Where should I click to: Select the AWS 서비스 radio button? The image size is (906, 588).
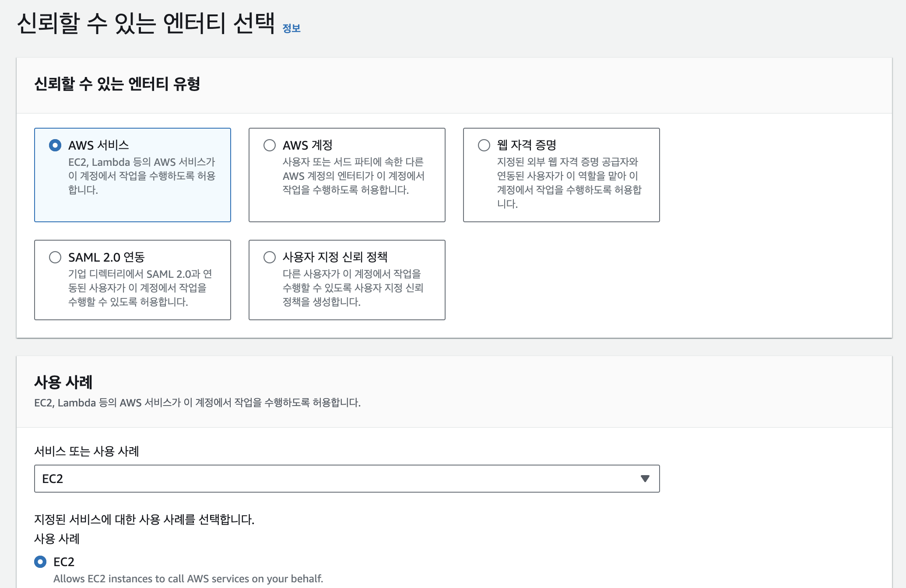click(55, 145)
